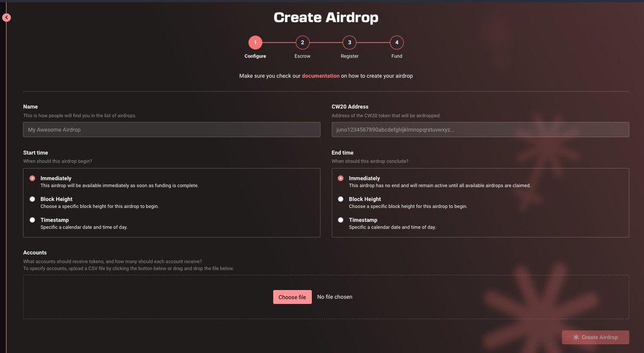644x353 pixels.
Task: Click the Fund step 4 circle icon
Action: 397,42
